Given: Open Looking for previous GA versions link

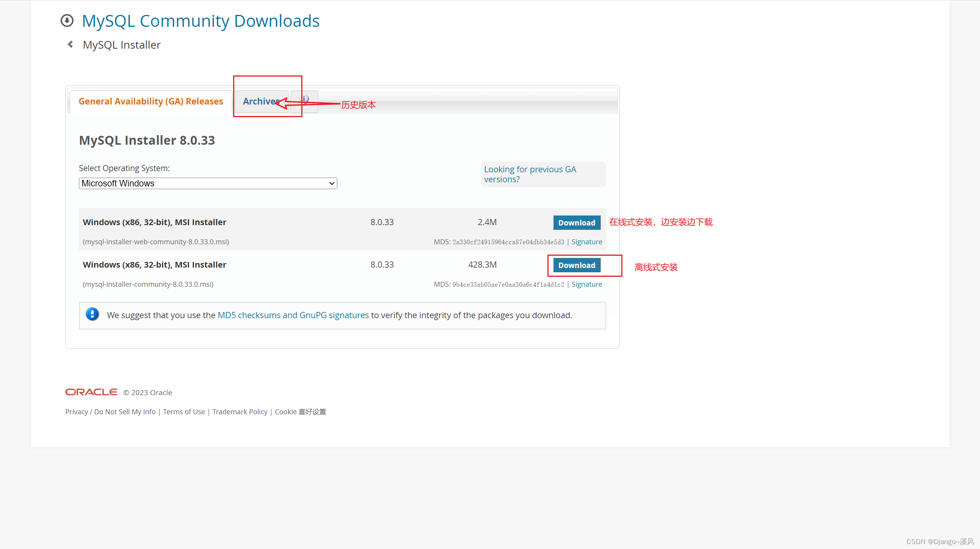Looking at the screenshot, I should (x=530, y=174).
